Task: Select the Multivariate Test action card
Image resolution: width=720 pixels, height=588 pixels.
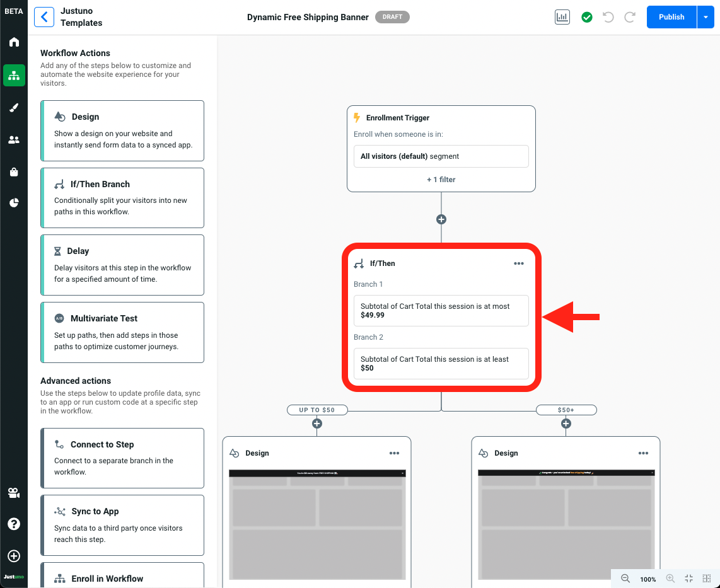Action: [x=122, y=332]
